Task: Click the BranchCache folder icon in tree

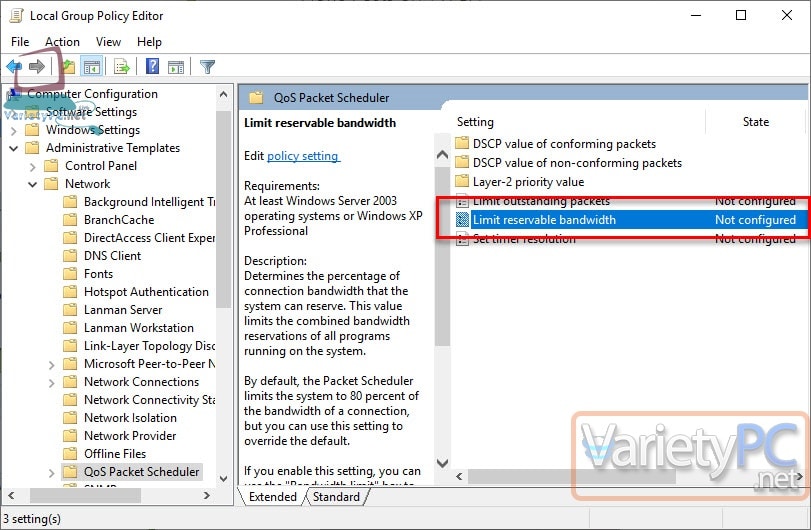Action: (70, 220)
